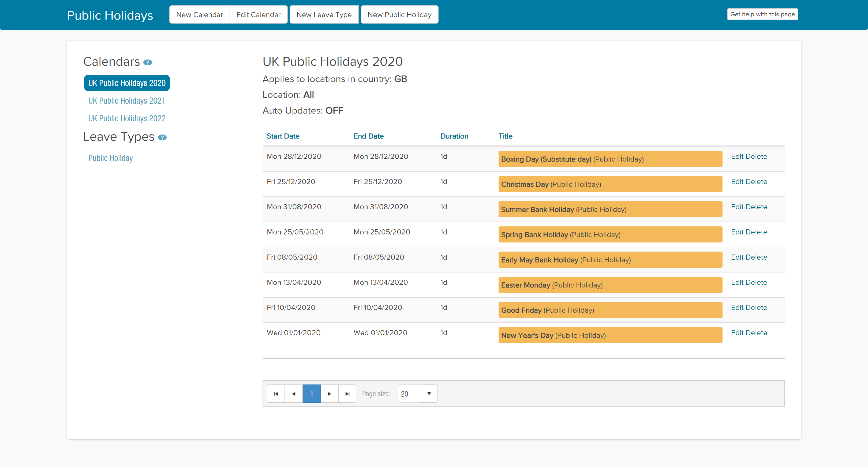Edit the Early May Bank Holiday entry
The image size is (868, 467).
(x=737, y=257)
